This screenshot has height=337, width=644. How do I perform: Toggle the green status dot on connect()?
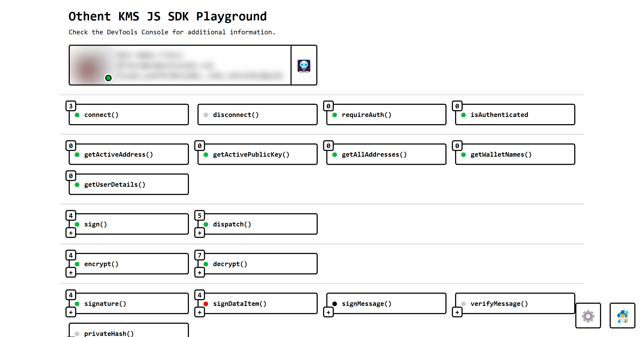[x=77, y=115]
